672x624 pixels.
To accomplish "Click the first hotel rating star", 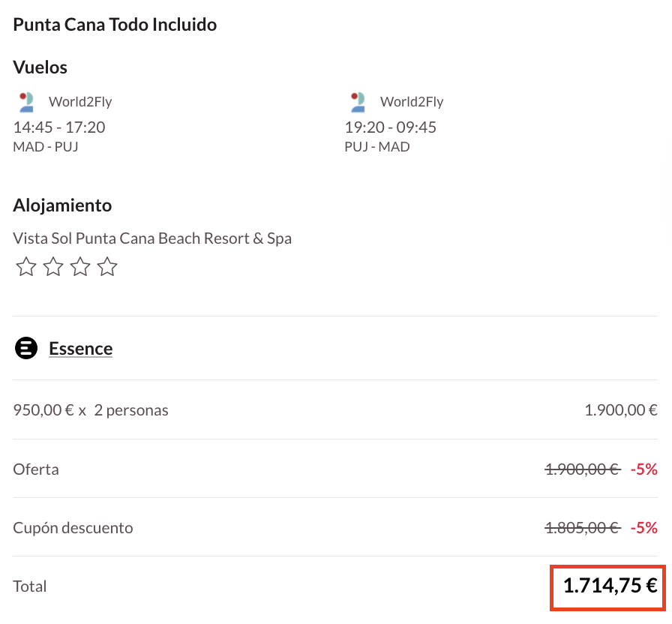I will pyautogui.click(x=26, y=267).
